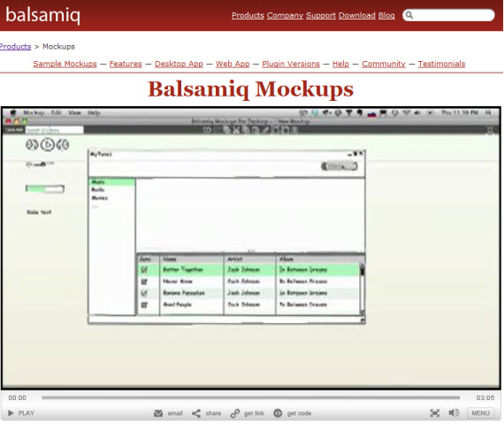Image resolution: width=504 pixels, height=424 pixels.
Task: Click the share icon in the player bar
Action: coord(196,413)
